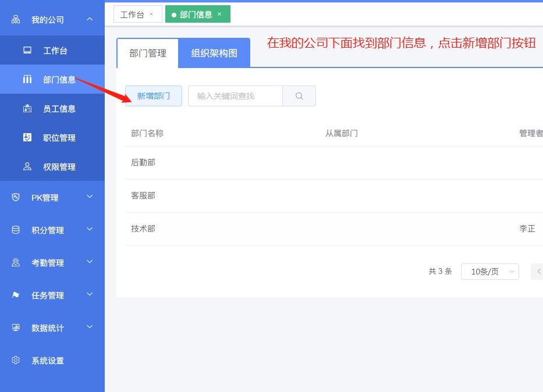Click the 考勤管理 person icon
543x392 pixels.
(x=16, y=262)
